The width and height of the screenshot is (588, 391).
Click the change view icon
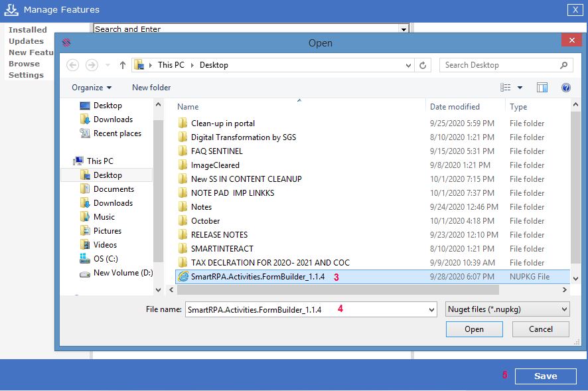pos(505,88)
